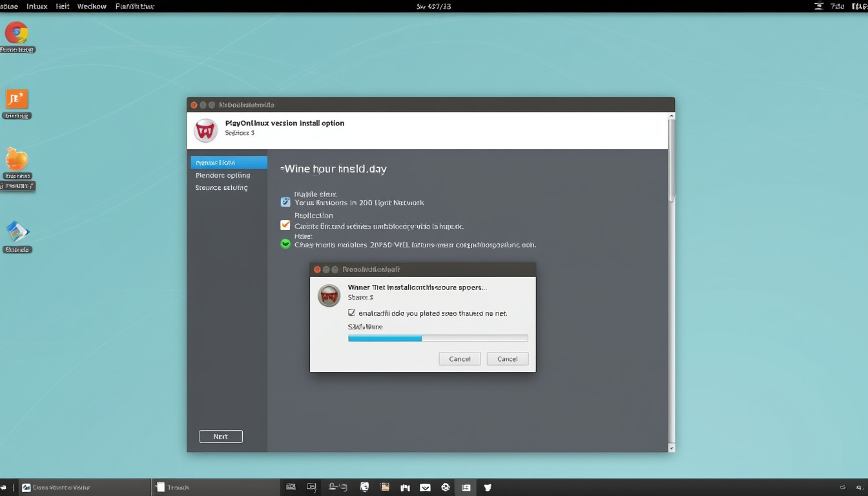Click the green circle status indicator

tap(285, 243)
